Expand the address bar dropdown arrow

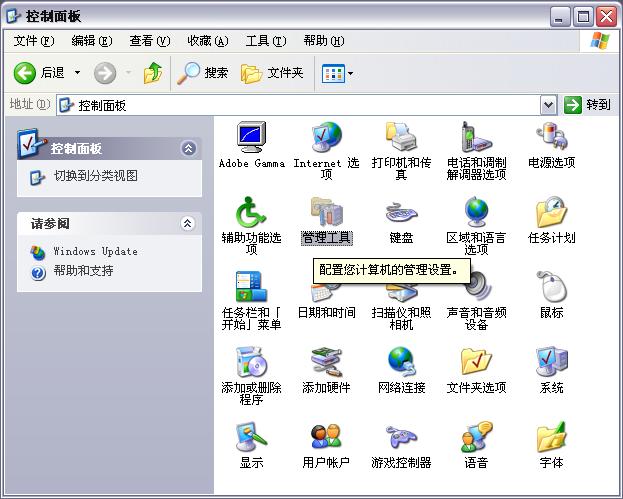click(548, 105)
